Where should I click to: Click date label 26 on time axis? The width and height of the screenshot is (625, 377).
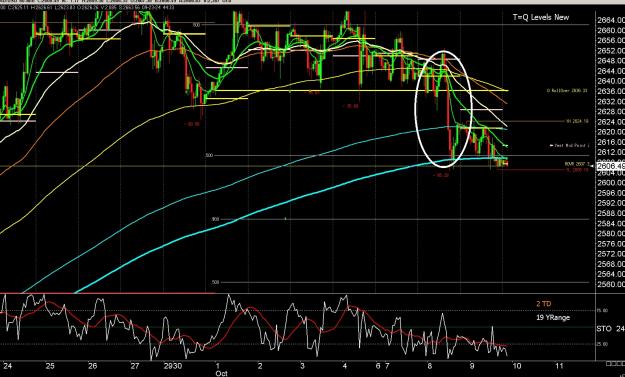coord(92,365)
